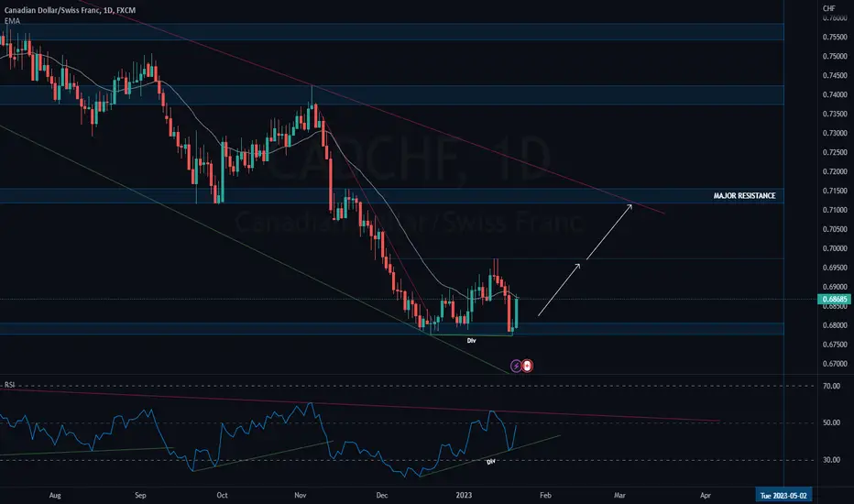
Task: Click the 0.74500 price level on the axis
Action: click(835, 75)
